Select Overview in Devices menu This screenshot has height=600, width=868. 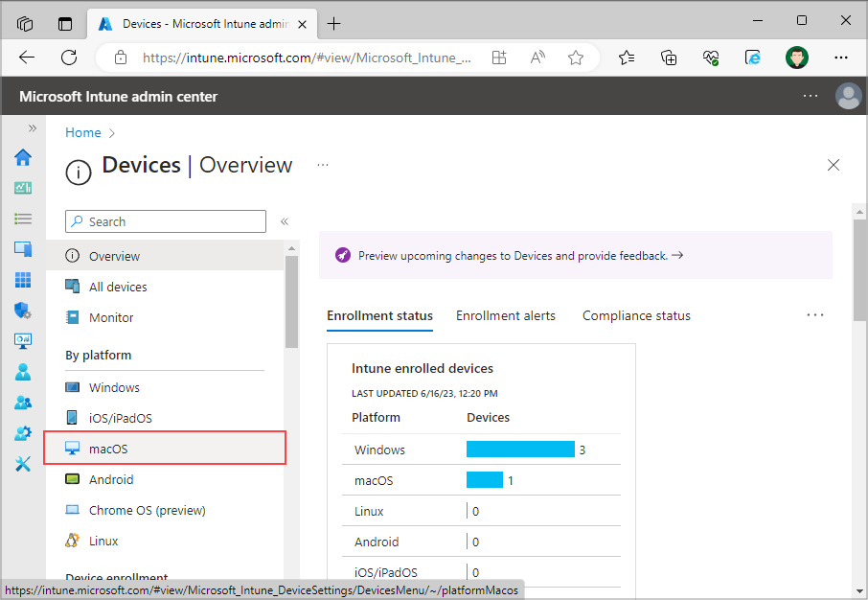click(x=165, y=256)
